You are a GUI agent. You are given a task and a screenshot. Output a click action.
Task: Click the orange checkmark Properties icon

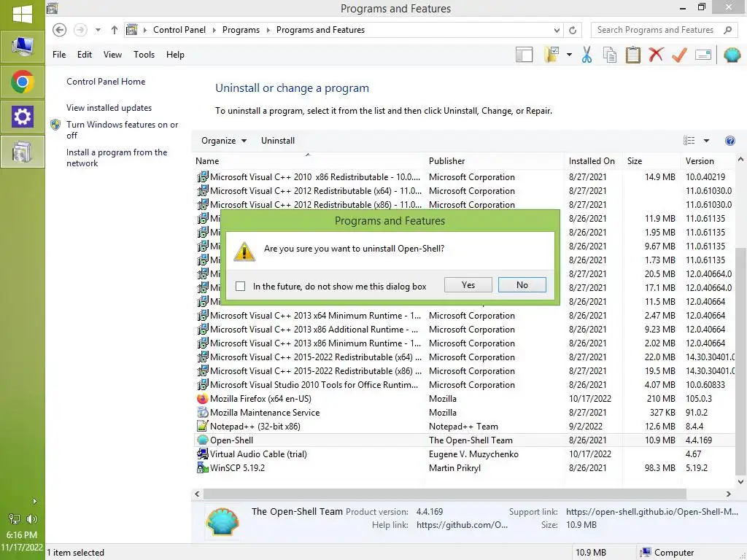point(679,55)
